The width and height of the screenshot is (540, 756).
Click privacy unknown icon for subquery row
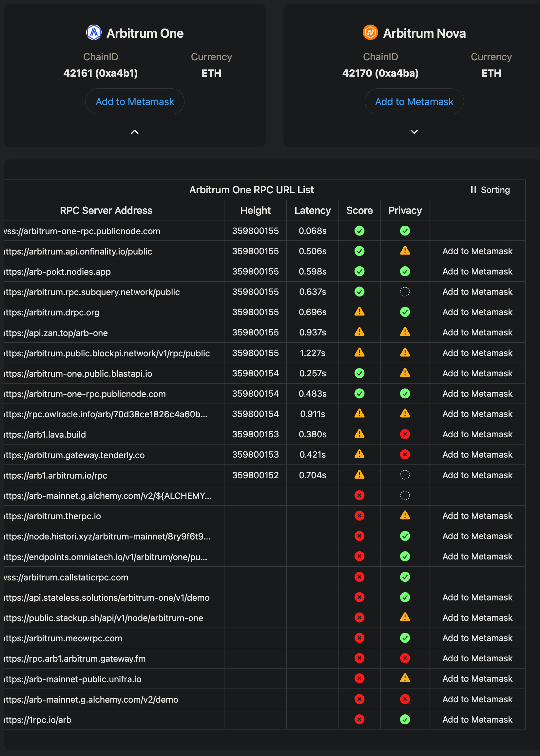pos(405,292)
